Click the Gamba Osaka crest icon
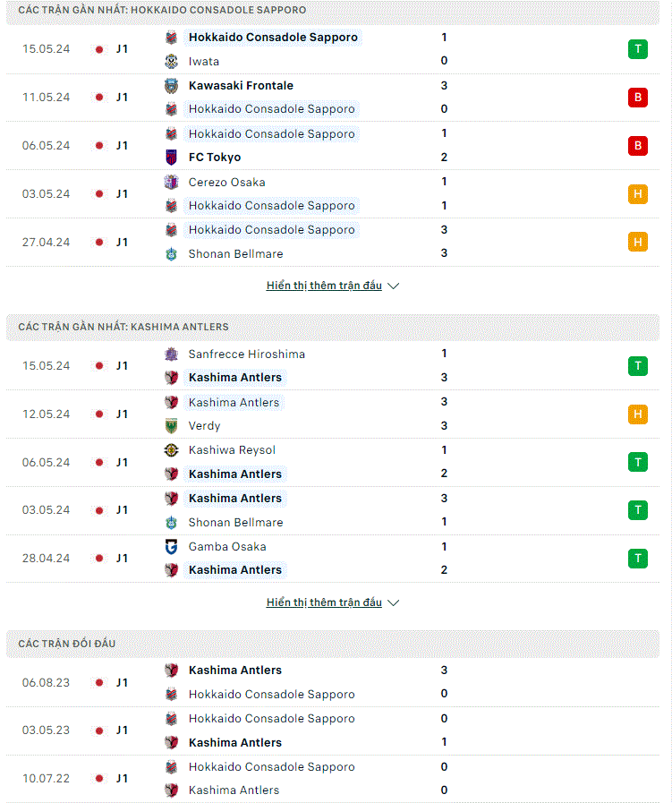Viewport: 672px width, 803px height. 172,546
